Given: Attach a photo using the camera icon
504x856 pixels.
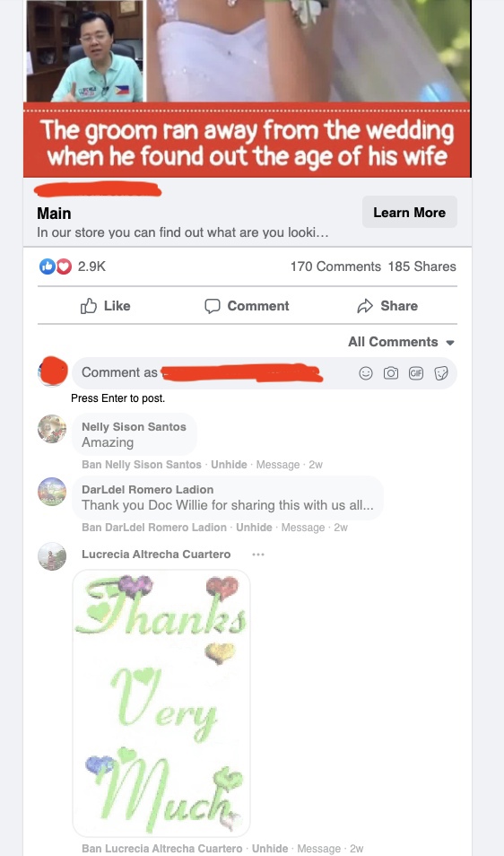Looking at the screenshot, I should 390,373.
